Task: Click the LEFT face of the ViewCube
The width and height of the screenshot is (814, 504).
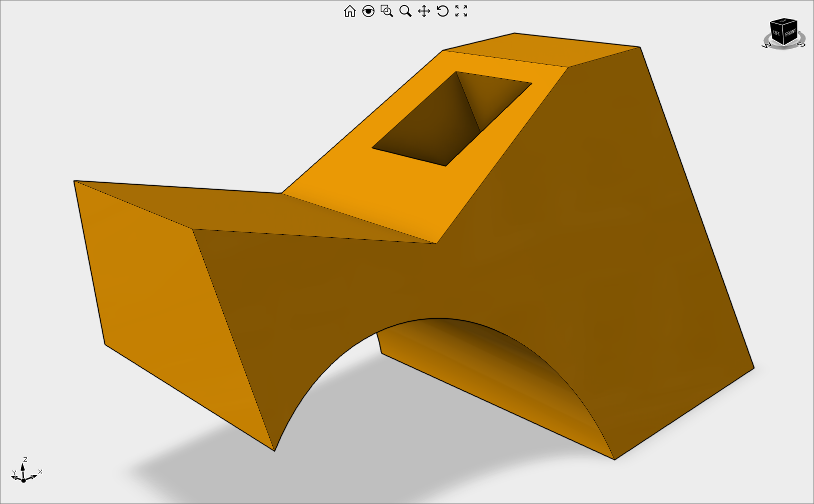Action: click(776, 33)
